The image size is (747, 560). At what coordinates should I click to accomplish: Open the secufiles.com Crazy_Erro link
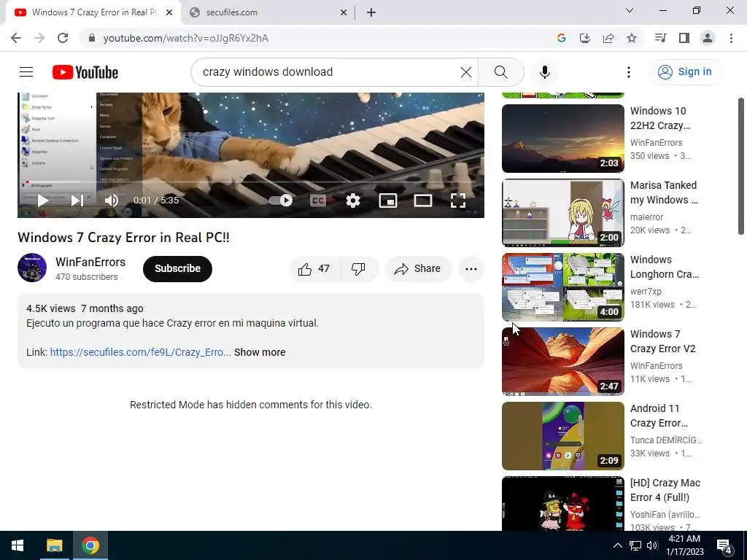pos(141,352)
